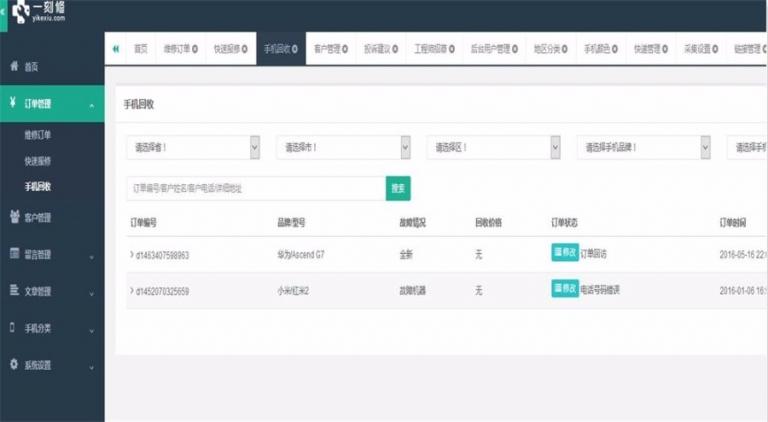Image resolution: width=768 pixels, height=422 pixels.
Task: Click the 系统设置 gear icon
Action: (14, 364)
